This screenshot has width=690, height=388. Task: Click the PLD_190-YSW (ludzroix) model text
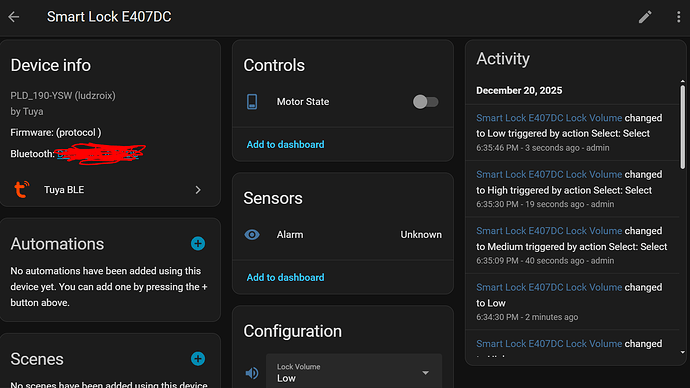click(x=63, y=95)
